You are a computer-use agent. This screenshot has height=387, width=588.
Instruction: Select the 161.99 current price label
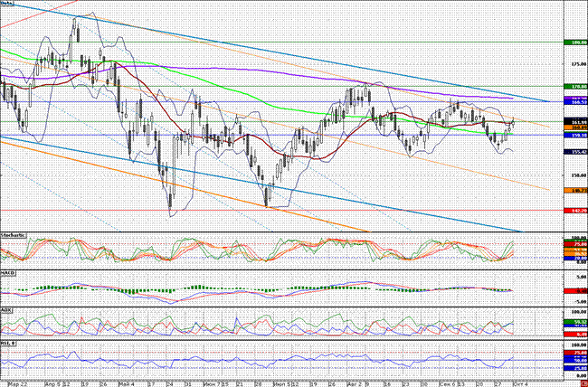[x=574, y=120]
